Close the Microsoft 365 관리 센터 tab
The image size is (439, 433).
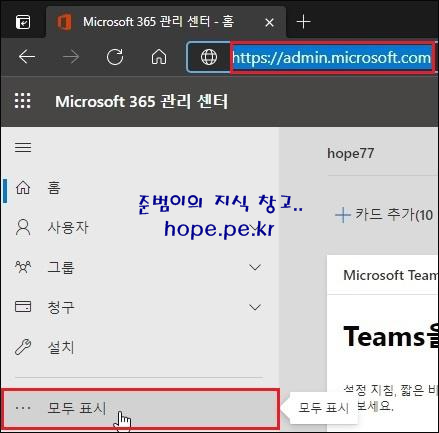(269, 23)
